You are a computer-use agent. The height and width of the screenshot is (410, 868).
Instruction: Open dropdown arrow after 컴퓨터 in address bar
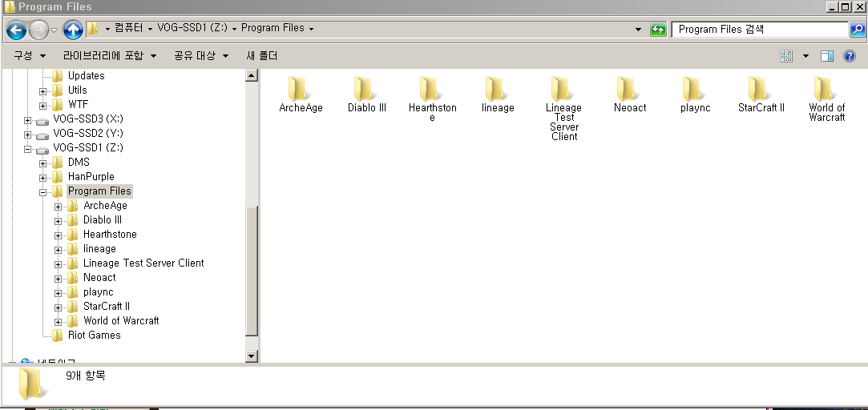[x=151, y=29]
